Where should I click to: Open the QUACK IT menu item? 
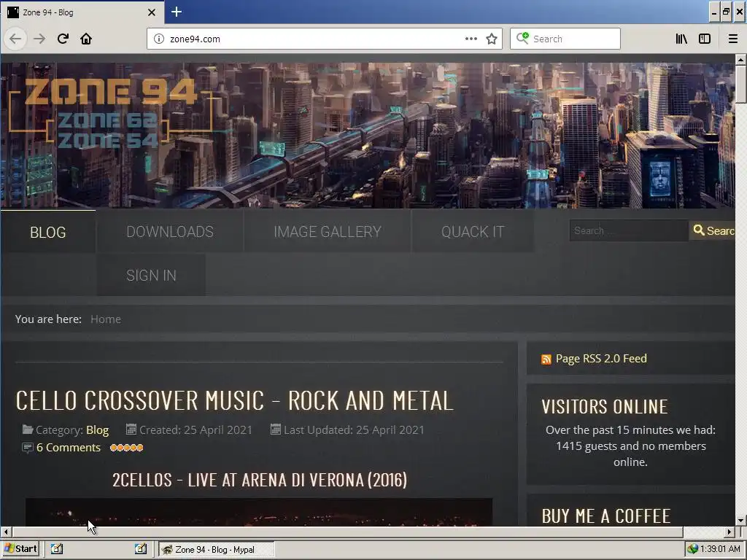coord(473,231)
